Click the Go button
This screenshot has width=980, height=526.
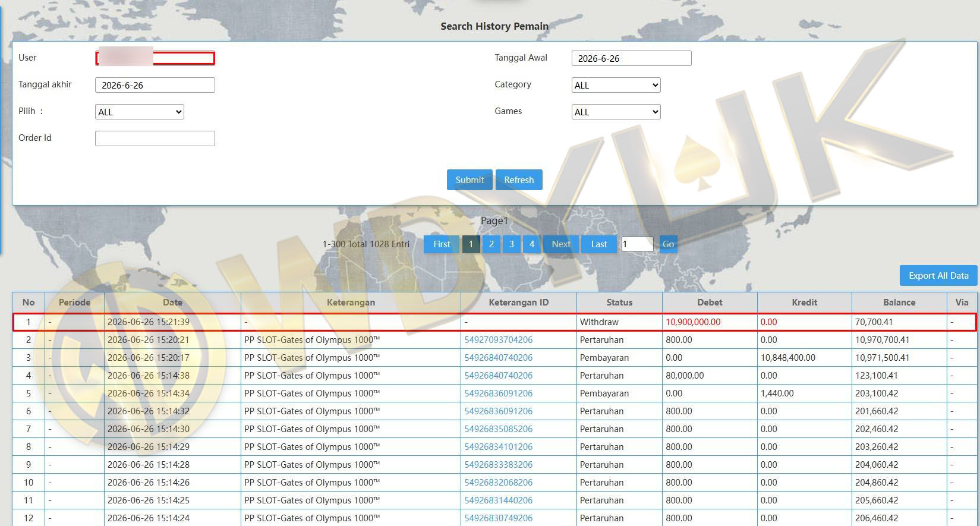point(668,244)
